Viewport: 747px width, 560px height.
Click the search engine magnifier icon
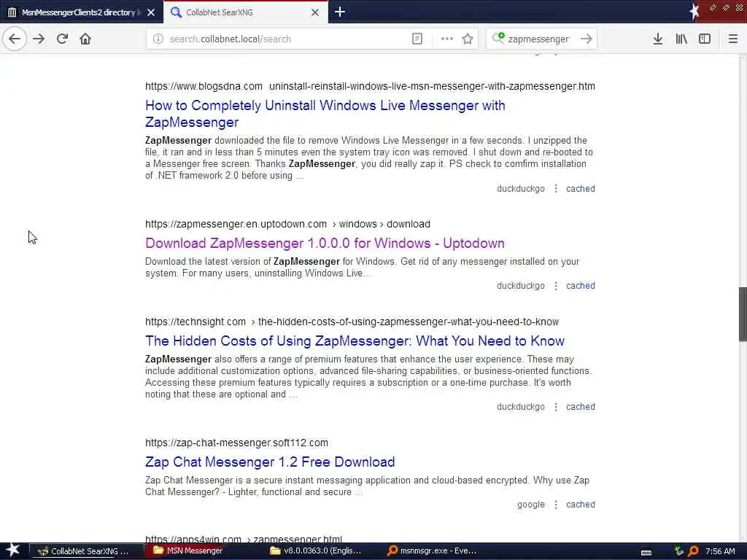click(498, 38)
